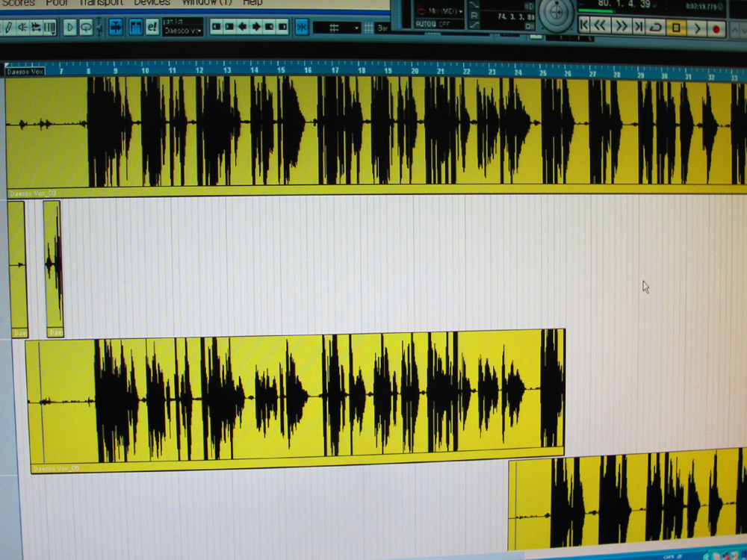Toggle the Cycle loop transport button

tap(656, 27)
